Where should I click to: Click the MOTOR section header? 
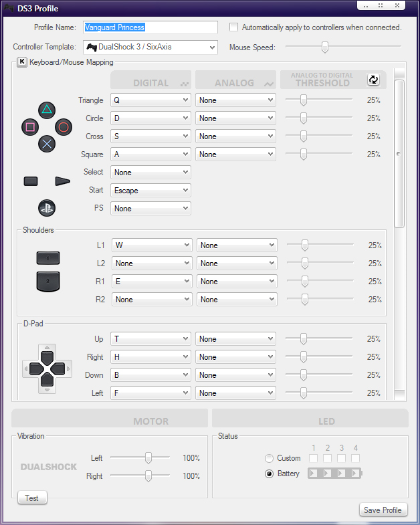click(x=110, y=418)
